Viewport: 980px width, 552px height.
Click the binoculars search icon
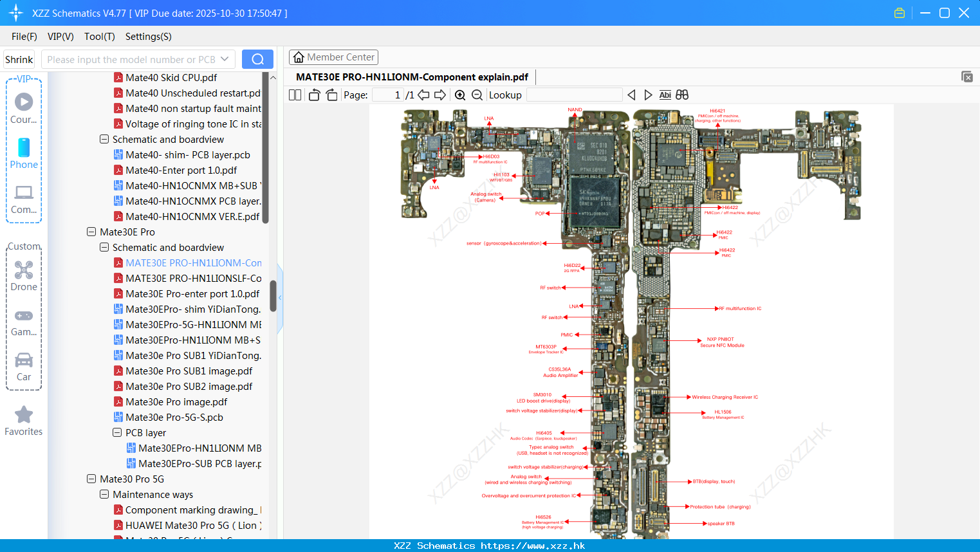pos(682,95)
